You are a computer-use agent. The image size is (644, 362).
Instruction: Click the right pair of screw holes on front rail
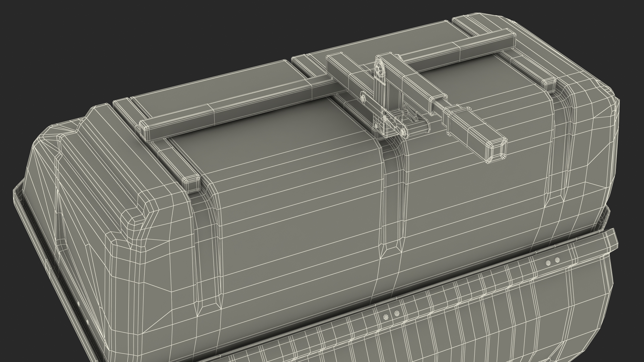point(552,262)
